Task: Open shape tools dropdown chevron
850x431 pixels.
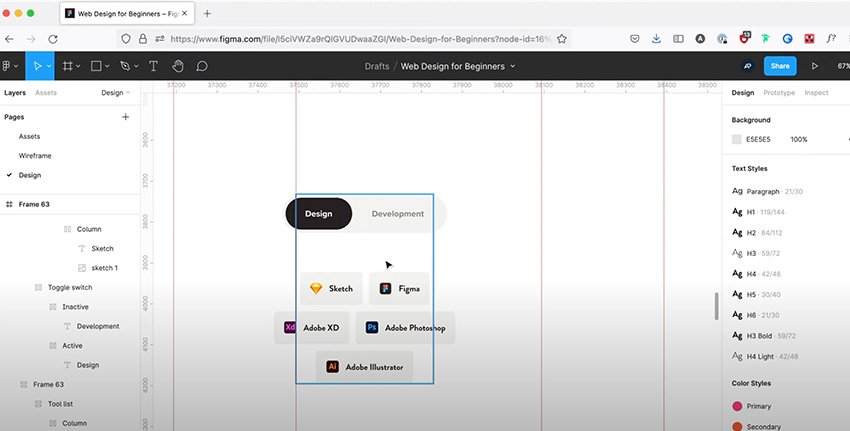Action: [x=107, y=66]
